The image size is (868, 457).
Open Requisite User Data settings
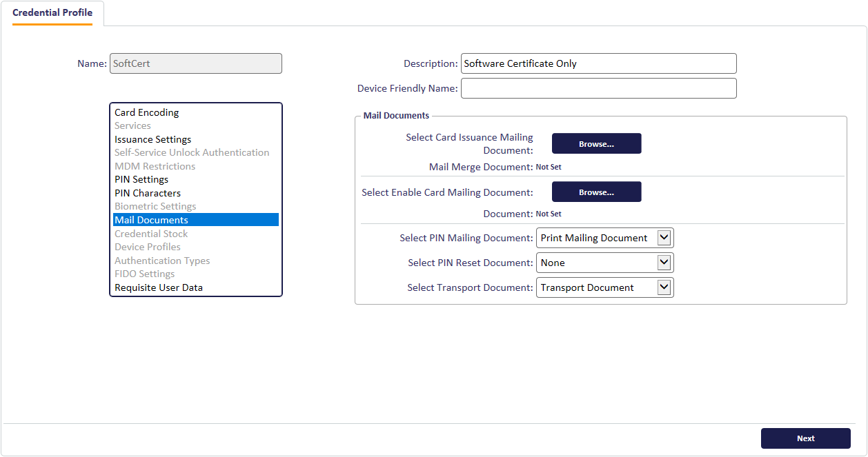click(159, 287)
